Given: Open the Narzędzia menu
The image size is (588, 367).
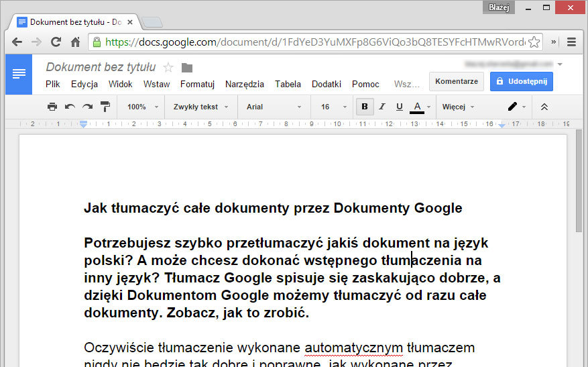Looking at the screenshot, I should tap(245, 84).
